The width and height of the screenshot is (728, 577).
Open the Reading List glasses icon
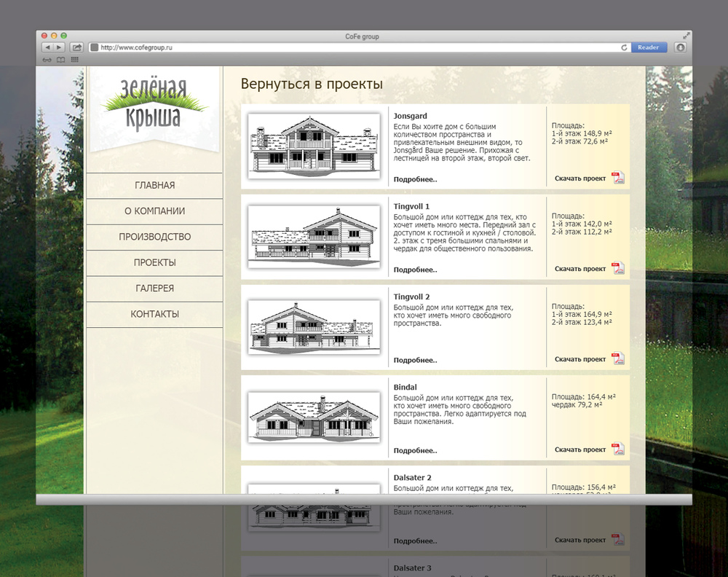[47, 60]
